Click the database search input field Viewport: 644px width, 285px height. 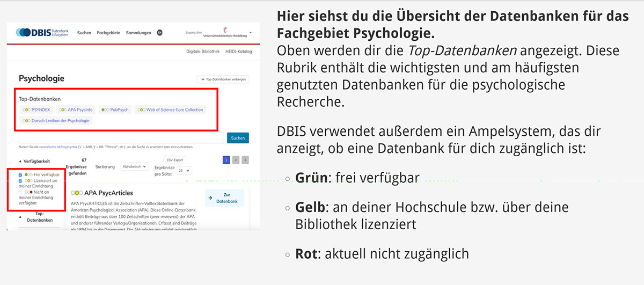pyautogui.click(x=121, y=138)
